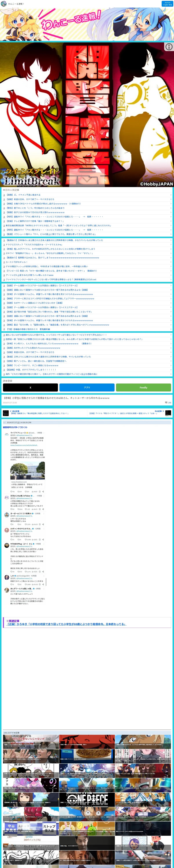Open the @livedoornews reply link in 天河はじめ tweet
This screenshot has width=174, height=868.
click(24, 498)
